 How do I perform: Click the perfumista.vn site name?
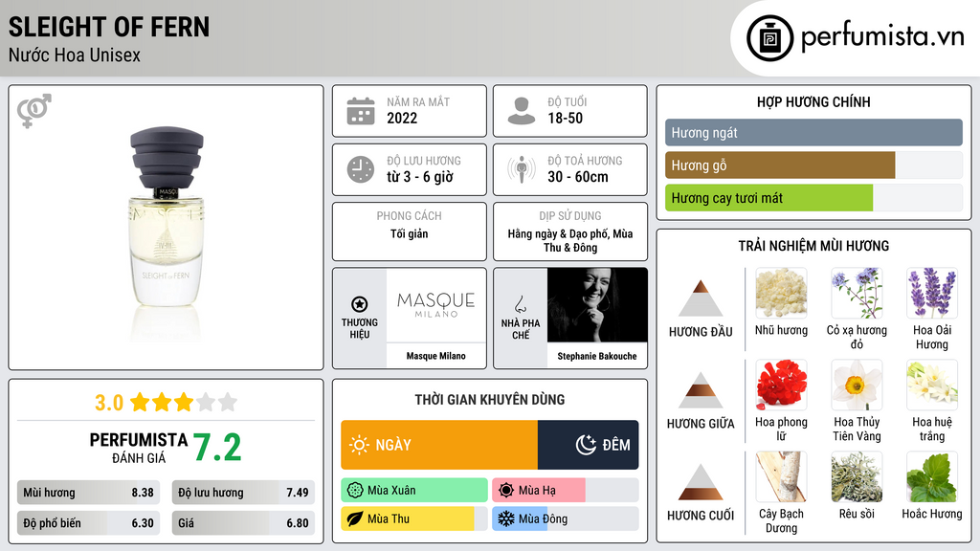pyautogui.click(x=882, y=37)
